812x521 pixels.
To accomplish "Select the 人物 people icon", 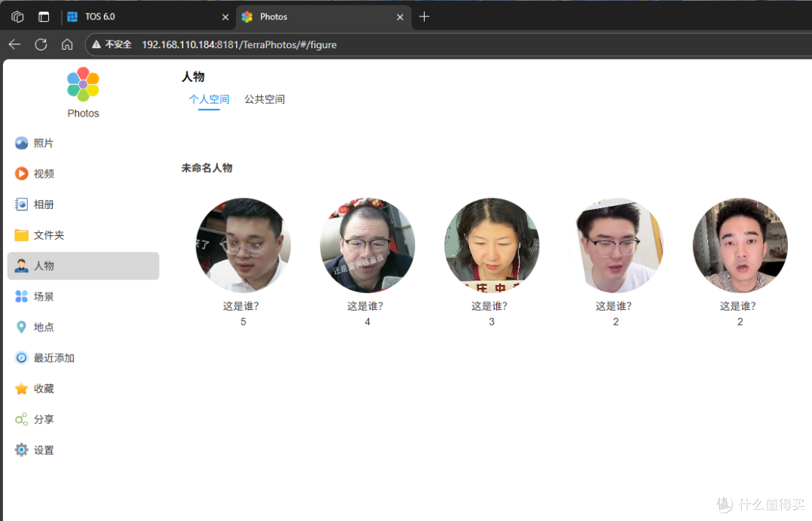I will (x=21, y=265).
